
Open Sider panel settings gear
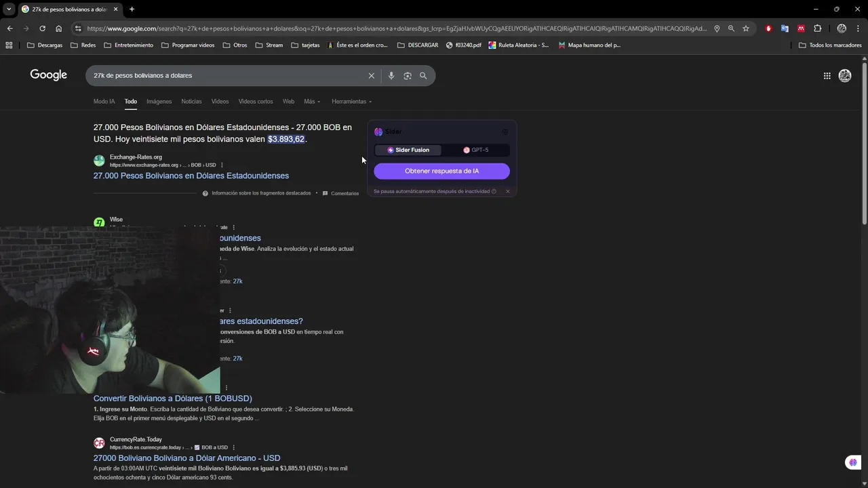click(x=505, y=132)
